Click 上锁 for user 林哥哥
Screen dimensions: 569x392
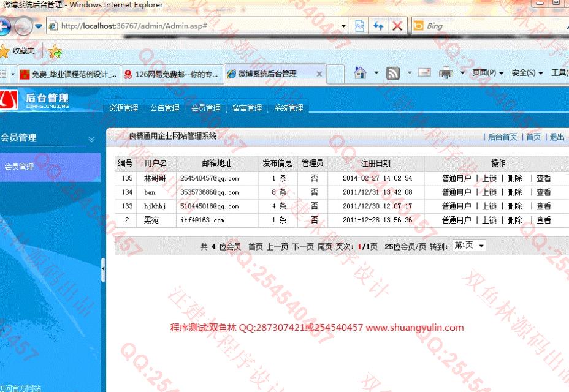click(489, 178)
